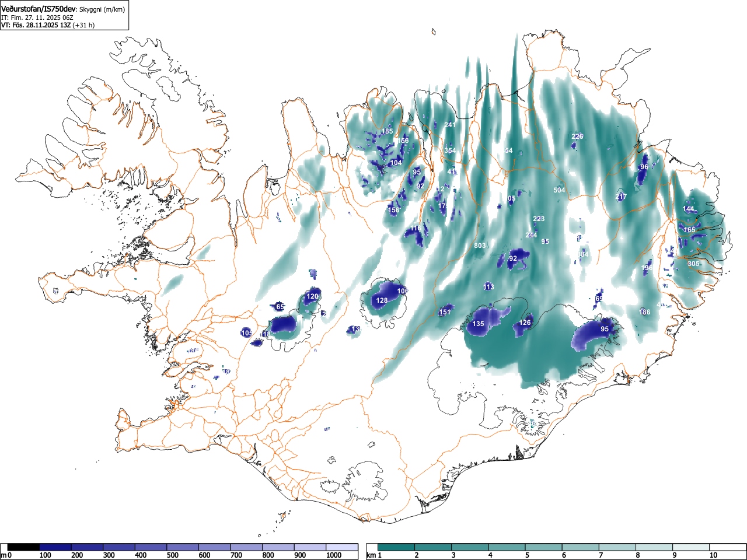Click the legend swatch between 700 and 800 m
The width and height of the screenshot is (747, 560).
click(247, 547)
